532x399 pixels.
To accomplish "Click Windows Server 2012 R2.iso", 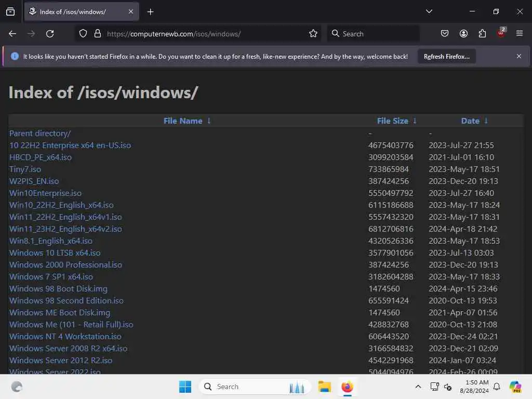I will 61,361.
